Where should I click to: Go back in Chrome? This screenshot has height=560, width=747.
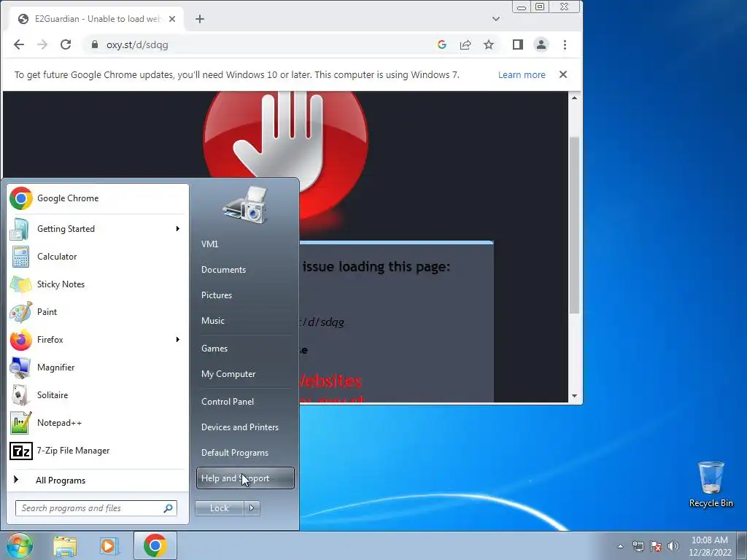19,44
